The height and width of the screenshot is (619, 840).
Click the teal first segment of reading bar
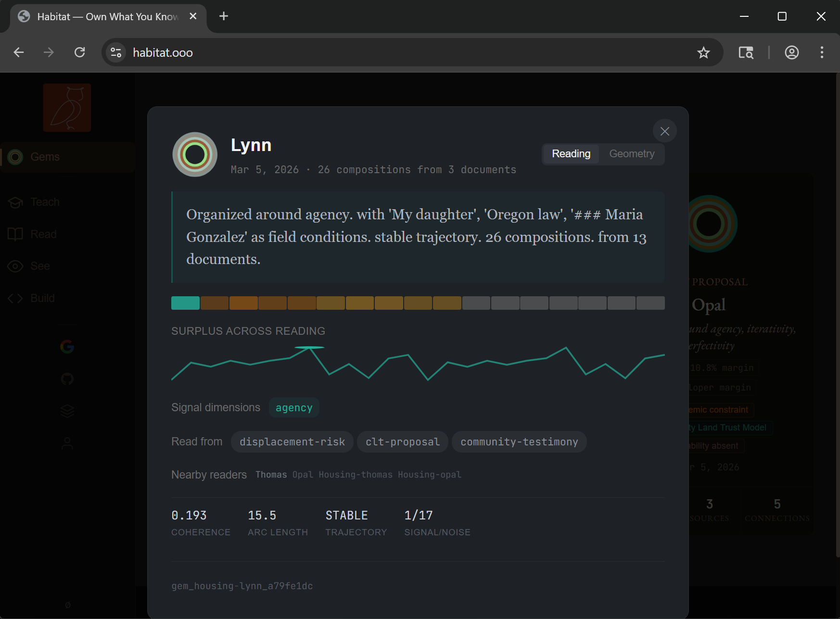click(185, 303)
